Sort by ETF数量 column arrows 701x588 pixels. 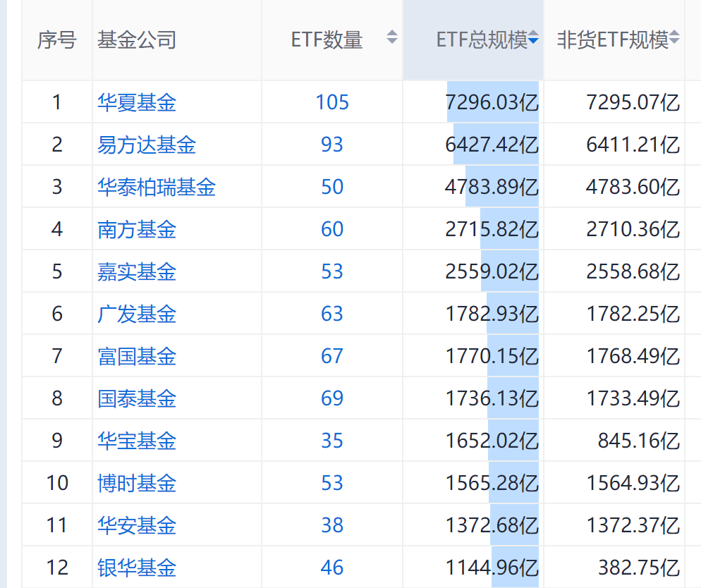coord(392,37)
